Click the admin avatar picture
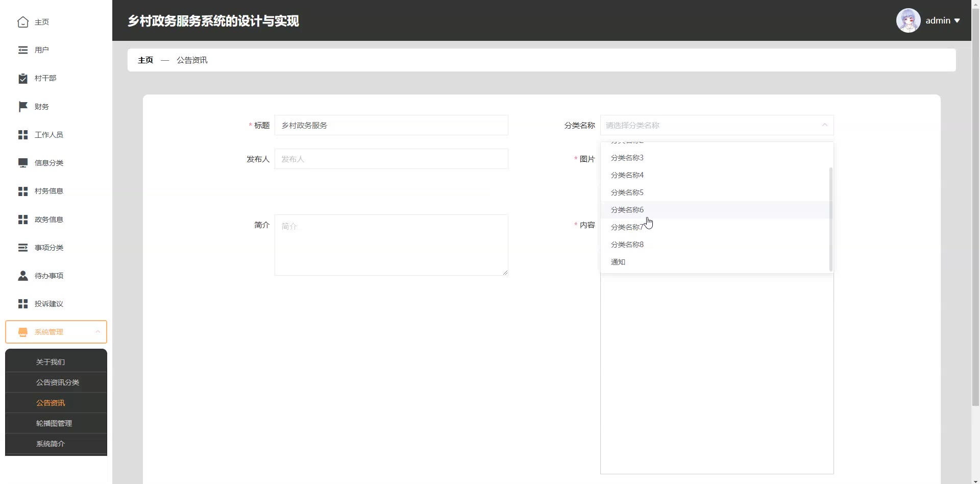The image size is (980, 484). (x=909, y=20)
